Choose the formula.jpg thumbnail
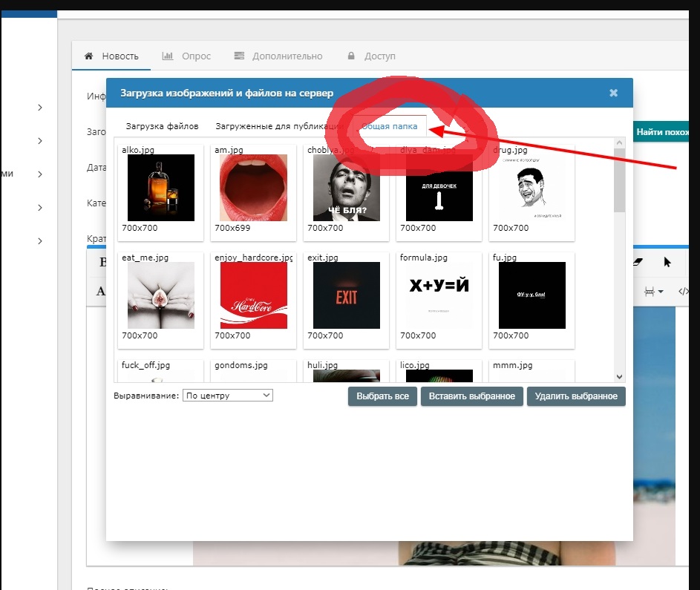700x590 pixels. [x=439, y=295]
